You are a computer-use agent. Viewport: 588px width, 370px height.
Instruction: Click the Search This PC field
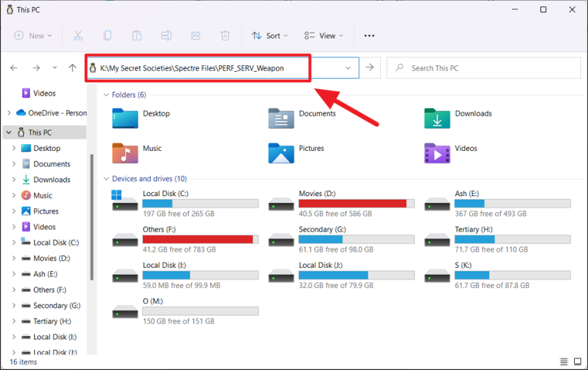coord(487,68)
